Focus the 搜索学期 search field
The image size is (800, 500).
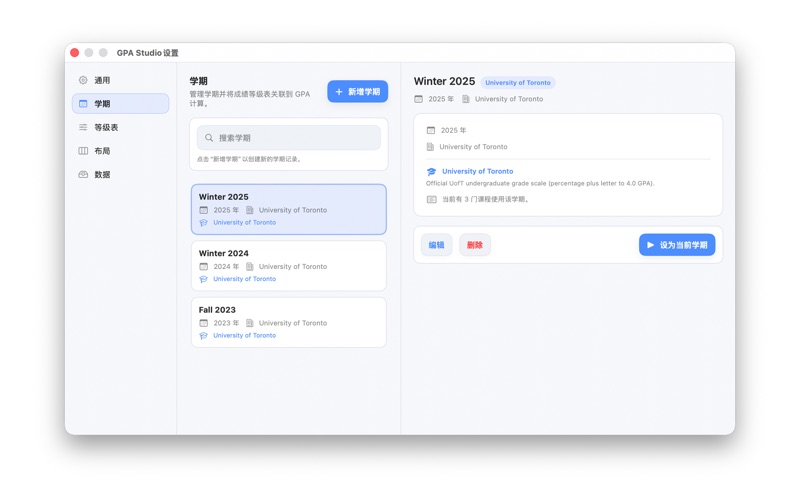(289, 138)
